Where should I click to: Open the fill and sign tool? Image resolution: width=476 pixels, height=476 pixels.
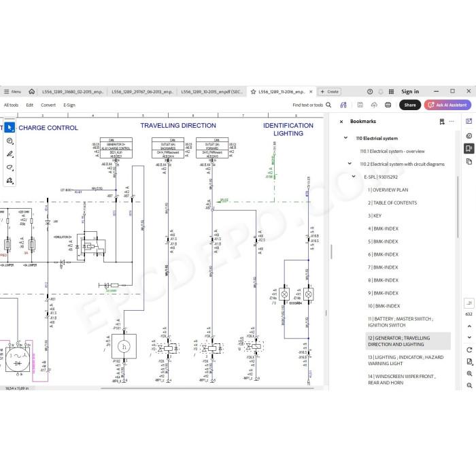pos(10,181)
